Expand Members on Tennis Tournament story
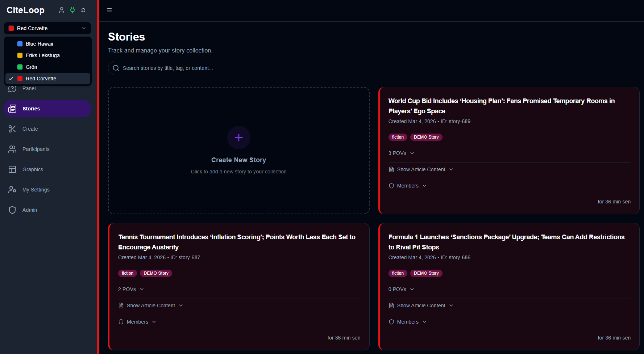Screen dimensions: 644x354 pyautogui.click(x=137, y=322)
